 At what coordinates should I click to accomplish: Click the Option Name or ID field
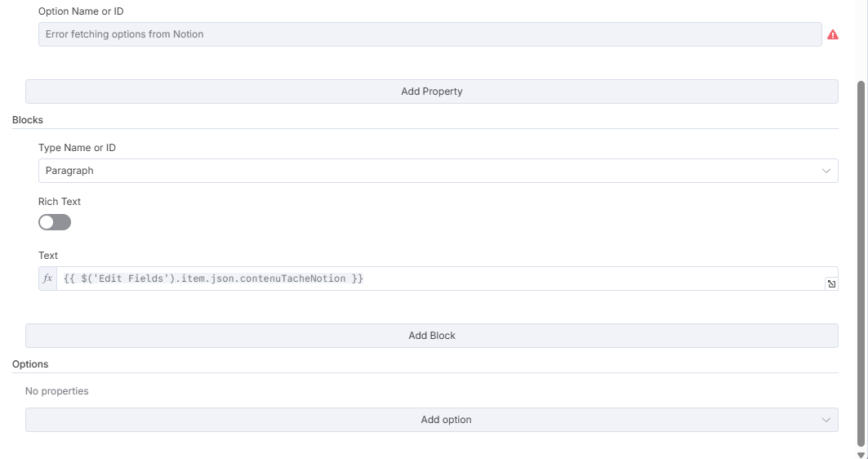click(x=430, y=34)
